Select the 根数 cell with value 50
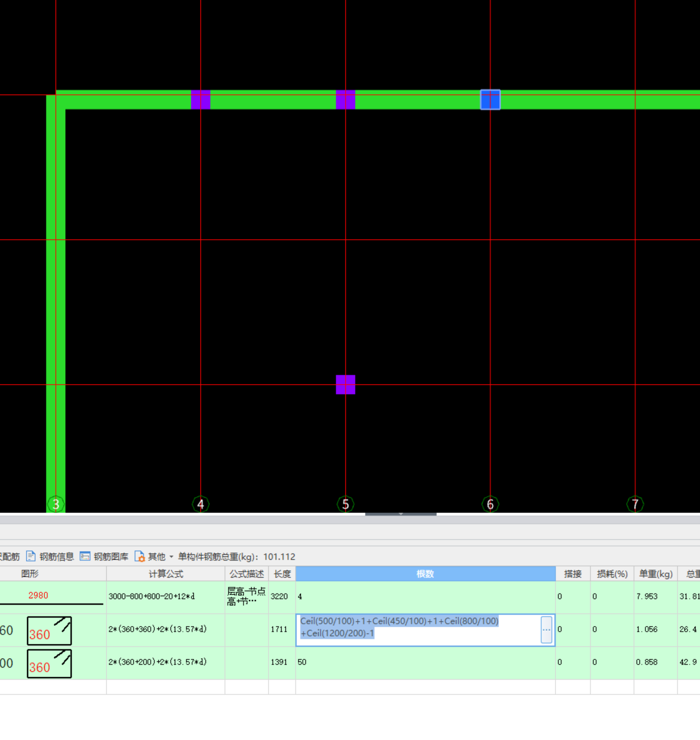 coord(425,662)
